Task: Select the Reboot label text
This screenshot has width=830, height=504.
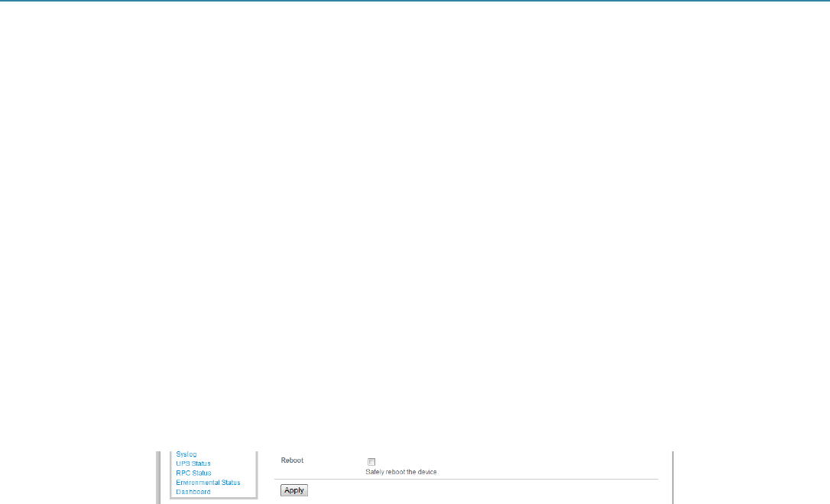Action: click(x=292, y=460)
